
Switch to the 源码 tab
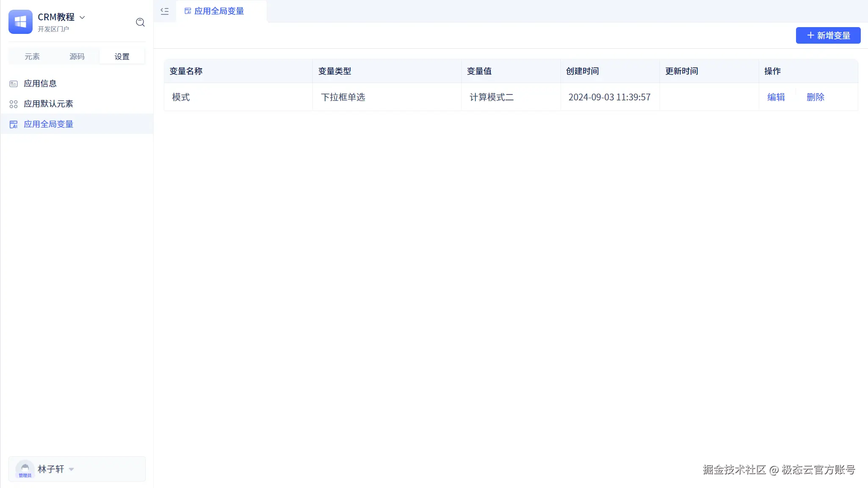click(x=77, y=57)
